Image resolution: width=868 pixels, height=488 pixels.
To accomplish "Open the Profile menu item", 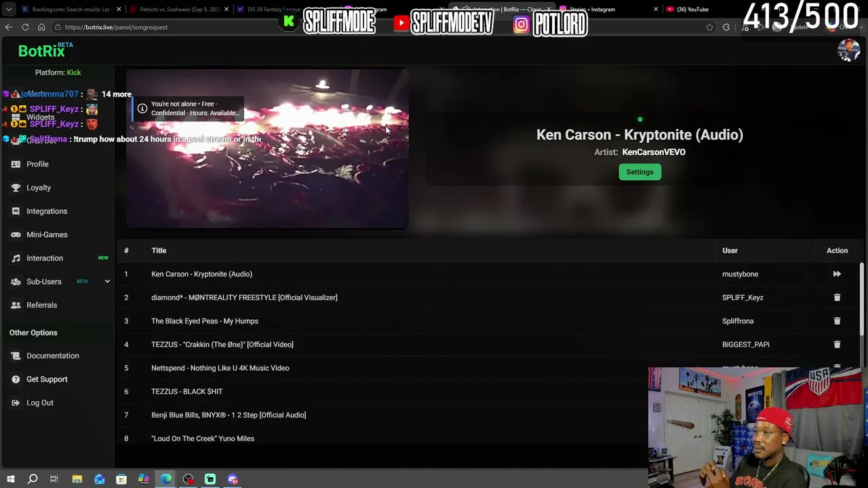I will click(x=37, y=164).
